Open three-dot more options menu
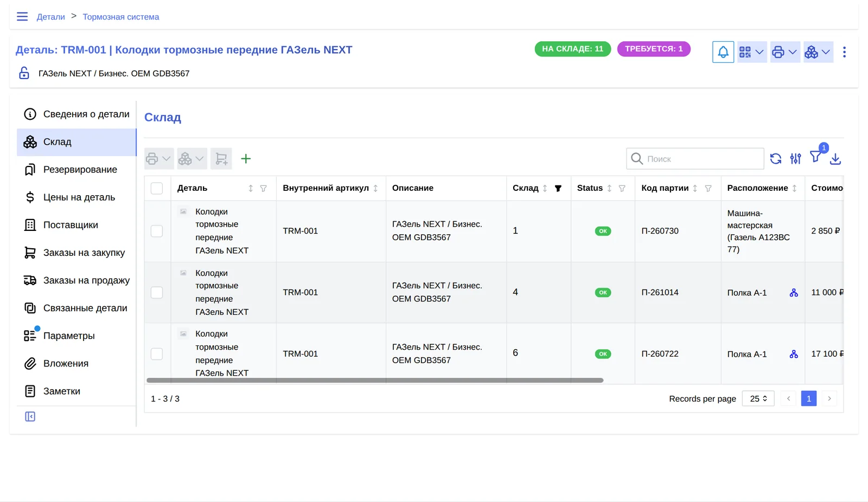Viewport: 868px width, 502px height. coord(844,52)
